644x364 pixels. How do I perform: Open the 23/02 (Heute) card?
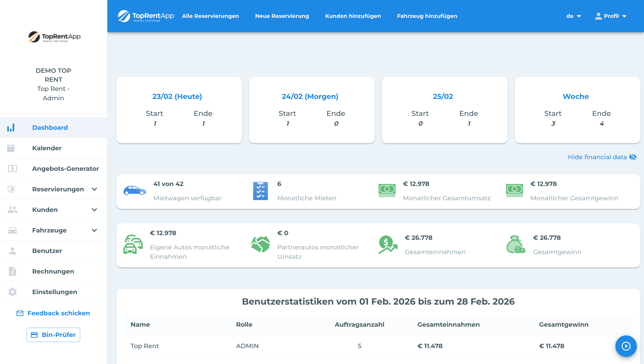point(177,96)
